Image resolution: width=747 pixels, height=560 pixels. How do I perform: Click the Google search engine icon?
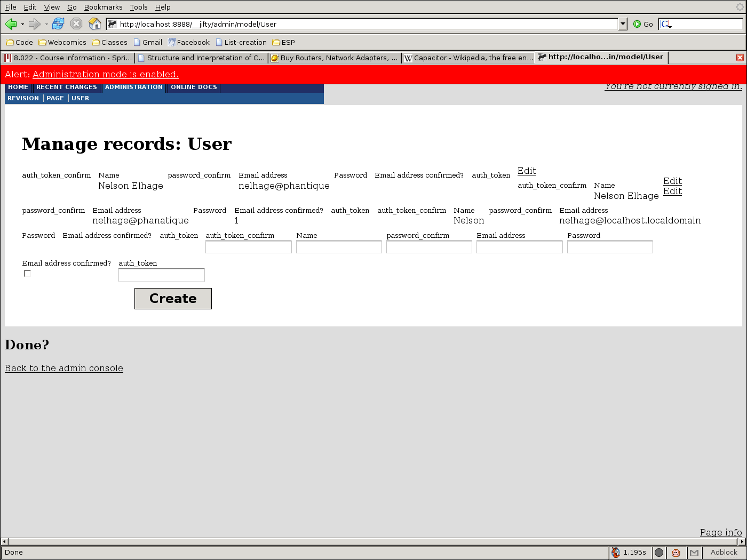665,24
